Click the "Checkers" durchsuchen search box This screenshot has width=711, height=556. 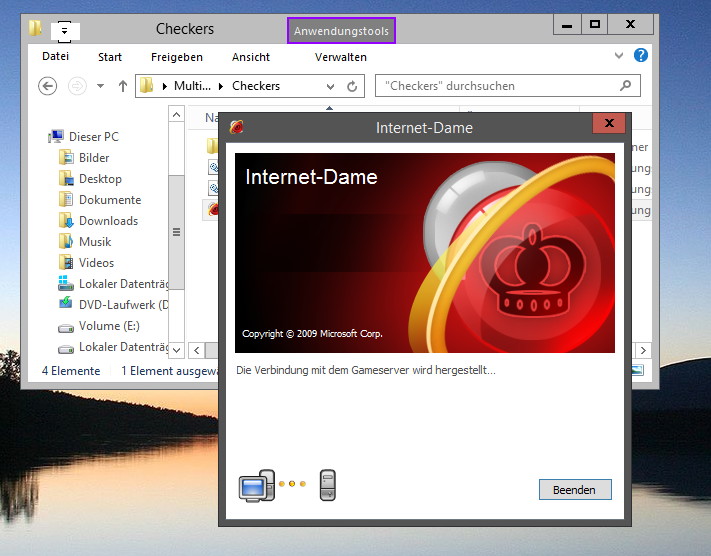point(507,86)
